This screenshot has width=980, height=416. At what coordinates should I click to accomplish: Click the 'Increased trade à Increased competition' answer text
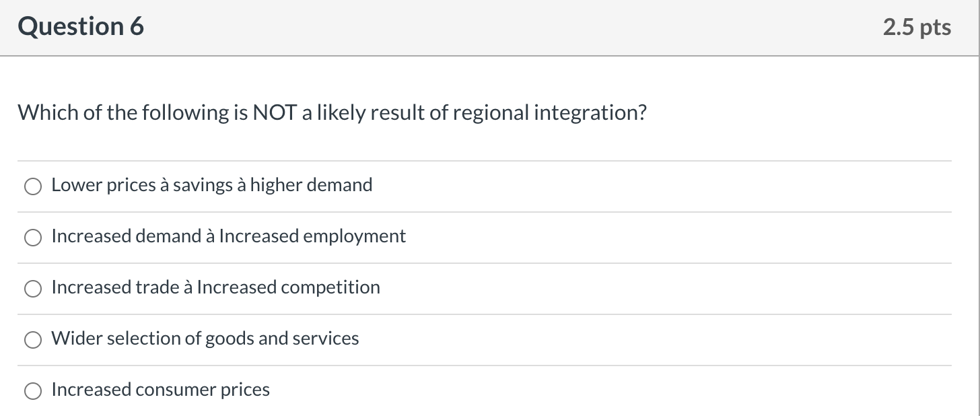[215, 287]
